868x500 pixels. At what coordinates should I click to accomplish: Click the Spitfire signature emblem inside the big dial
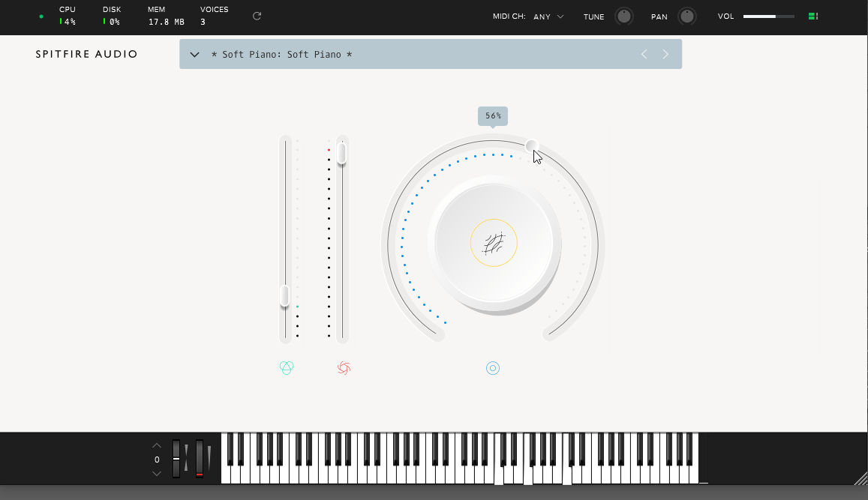[x=493, y=243]
